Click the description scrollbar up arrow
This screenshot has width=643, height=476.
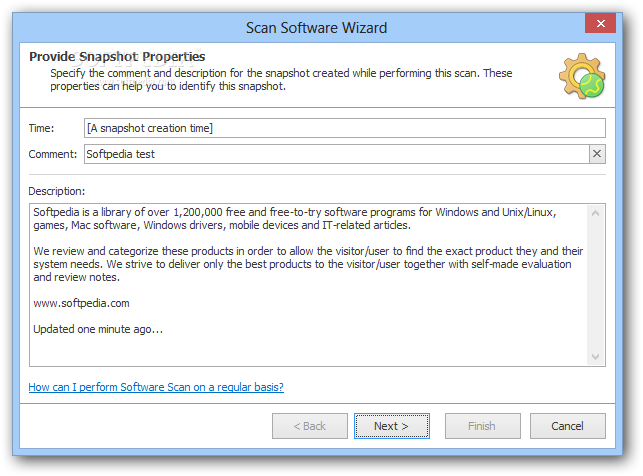coord(596,213)
